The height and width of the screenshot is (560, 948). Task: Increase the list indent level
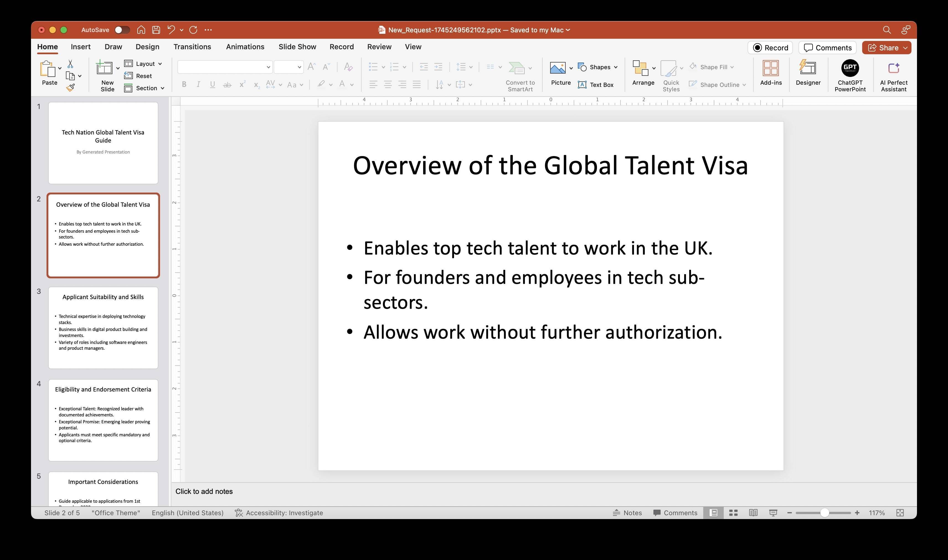click(438, 67)
